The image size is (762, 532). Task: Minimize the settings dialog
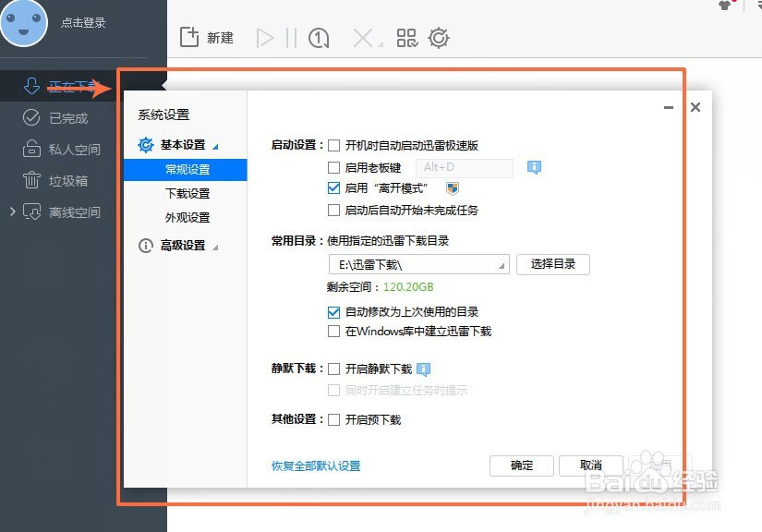click(669, 107)
